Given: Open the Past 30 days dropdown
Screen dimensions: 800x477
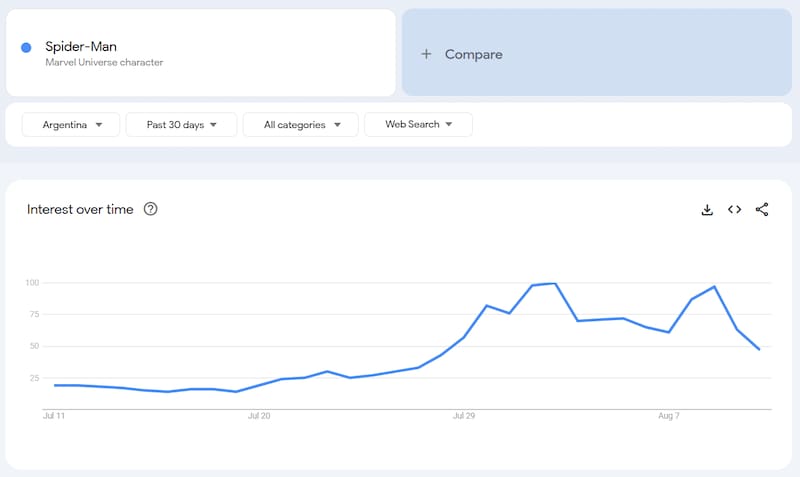Looking at the screenshot, I should point(181,124).
